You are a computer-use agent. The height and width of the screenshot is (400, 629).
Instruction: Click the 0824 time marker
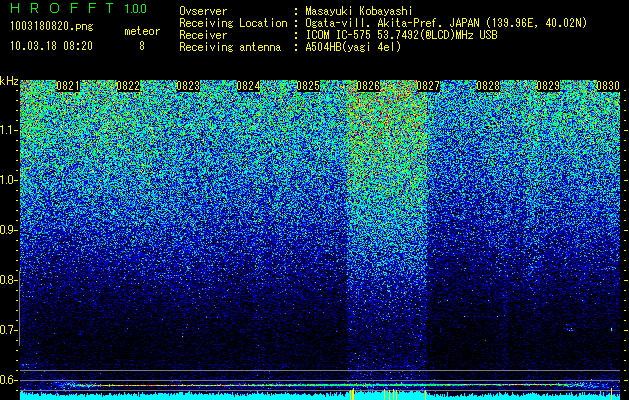[248, 86]
